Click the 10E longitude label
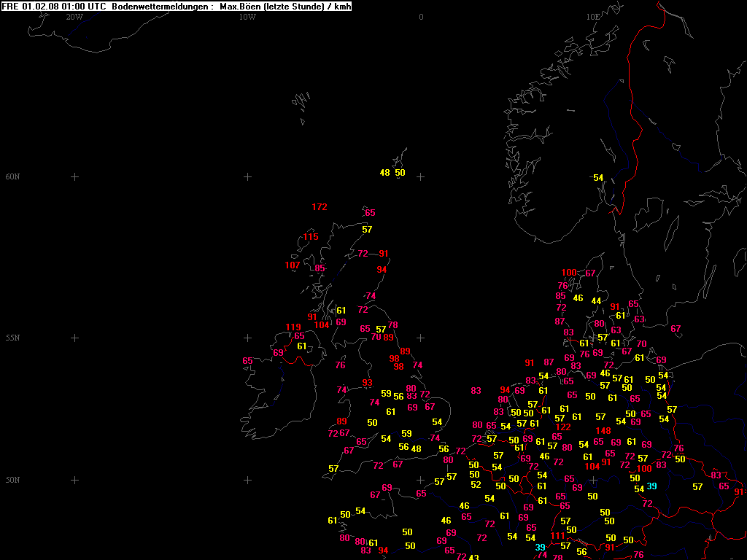The width and height of the screenshot is (747, 560). pyautogui.click(x=593, y=17)
